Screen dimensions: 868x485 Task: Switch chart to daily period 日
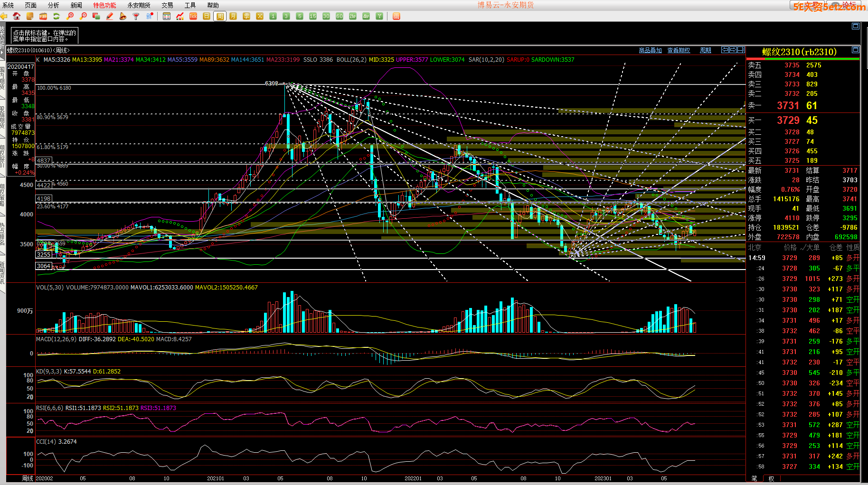point(207,16)
